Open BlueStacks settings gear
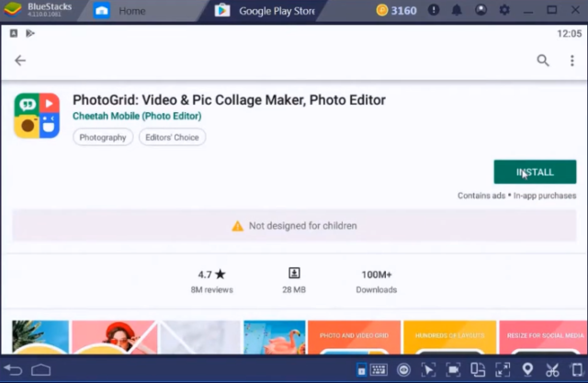The width and height of the screenshot is (588, 383). [504, 10]
